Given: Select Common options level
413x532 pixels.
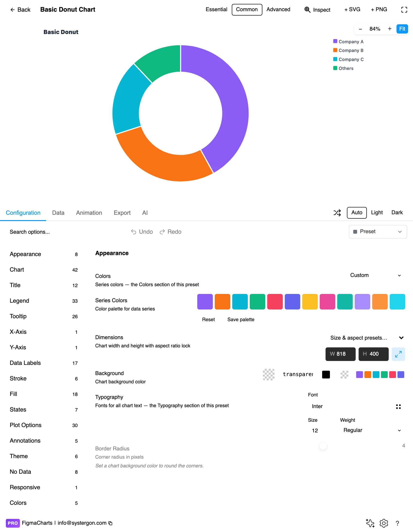Looking at the screenshot, I should (x=247, y=9).
